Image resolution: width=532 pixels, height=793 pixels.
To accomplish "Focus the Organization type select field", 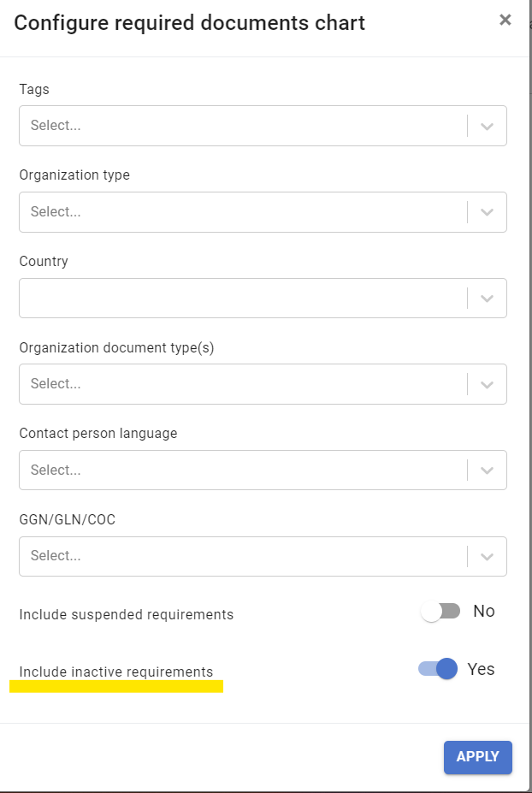I will (x=243, y=212).
